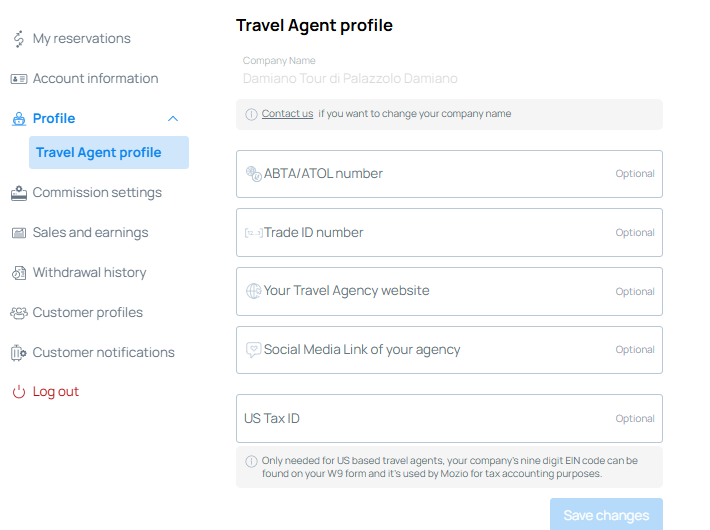Open Commission settings in the sidebar
This screenshot has height=530, width=710.
coord(97,193)
